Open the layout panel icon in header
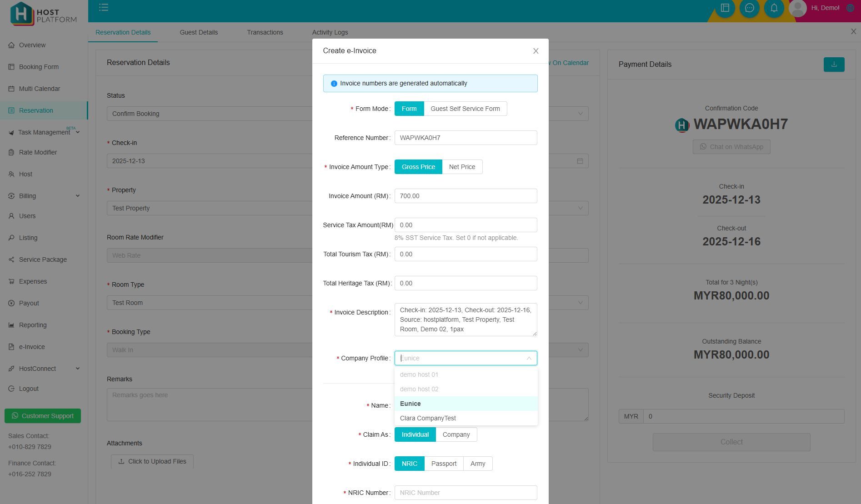Image resolution: width=861 pixels, height=504 pixels. (725, 8)
